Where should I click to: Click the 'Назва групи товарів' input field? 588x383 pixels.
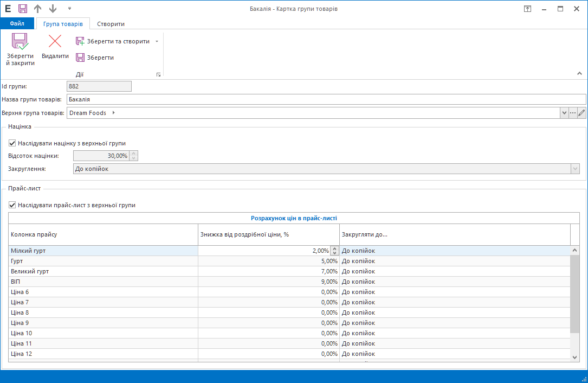[325, 99]
